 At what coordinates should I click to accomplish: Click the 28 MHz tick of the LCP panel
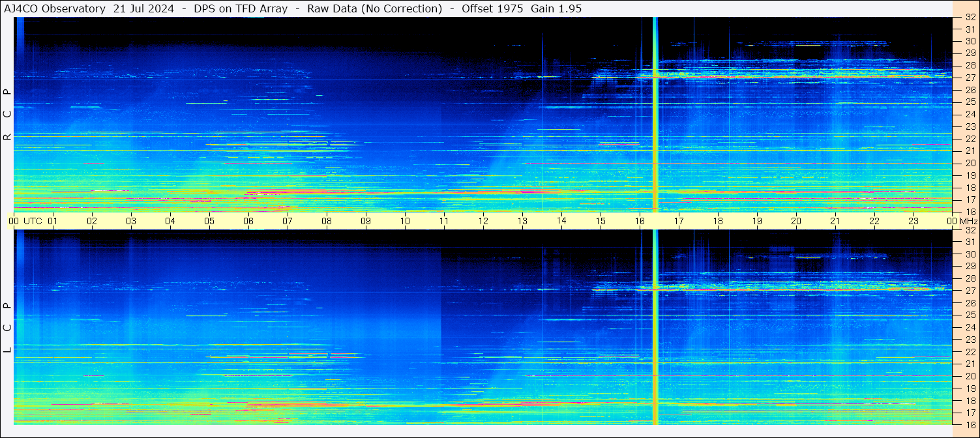(x=970, y=278)
